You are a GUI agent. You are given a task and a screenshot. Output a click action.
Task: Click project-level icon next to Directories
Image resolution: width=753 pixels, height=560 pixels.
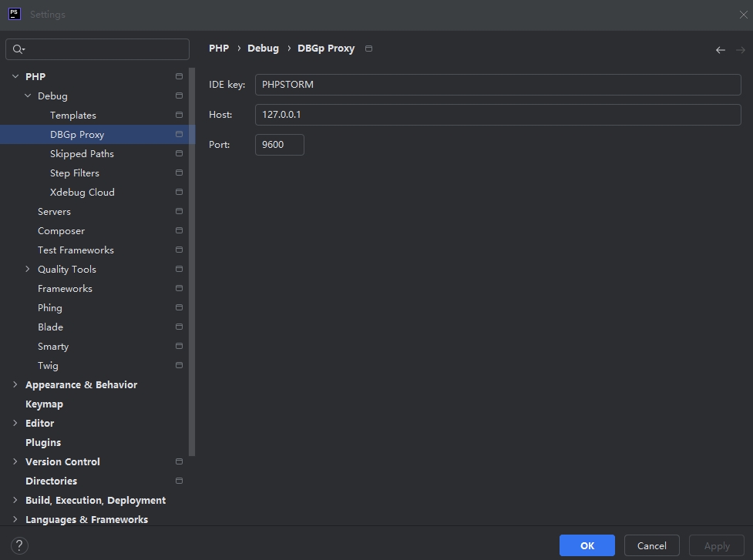(179, 481)
